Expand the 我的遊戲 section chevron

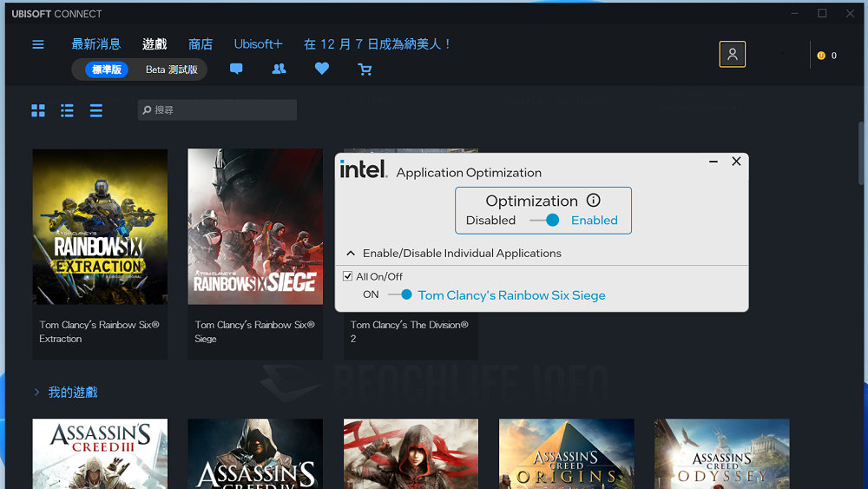tap(36, 392)
